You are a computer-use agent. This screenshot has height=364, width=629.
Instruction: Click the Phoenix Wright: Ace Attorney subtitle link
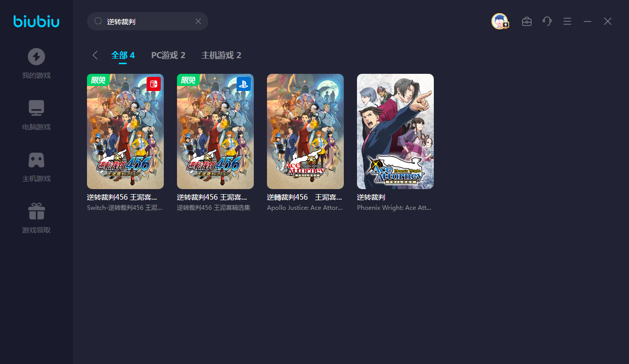pyautogui.click(x=394, y=208)
